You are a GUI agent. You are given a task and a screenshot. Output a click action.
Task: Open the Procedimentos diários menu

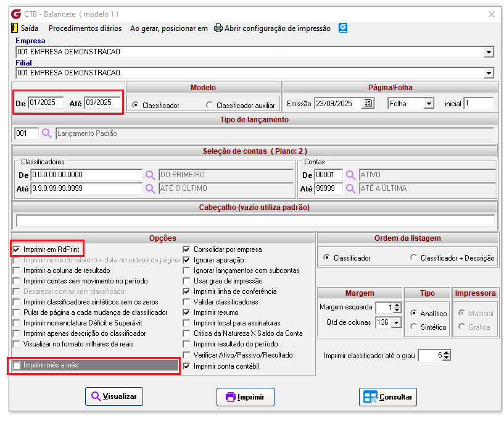coord(85,28)
